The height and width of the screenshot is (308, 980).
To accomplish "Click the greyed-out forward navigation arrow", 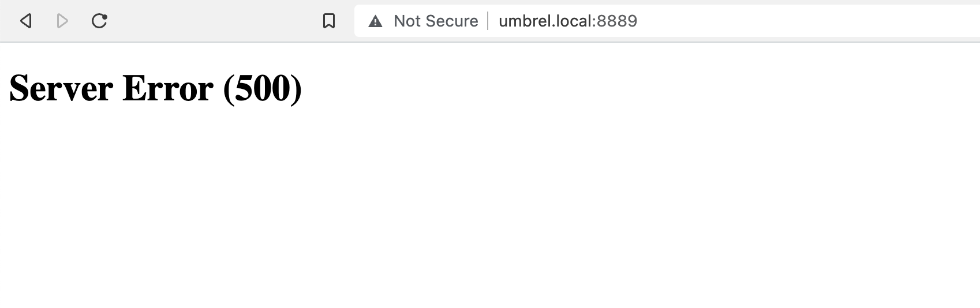I will 62,21.
